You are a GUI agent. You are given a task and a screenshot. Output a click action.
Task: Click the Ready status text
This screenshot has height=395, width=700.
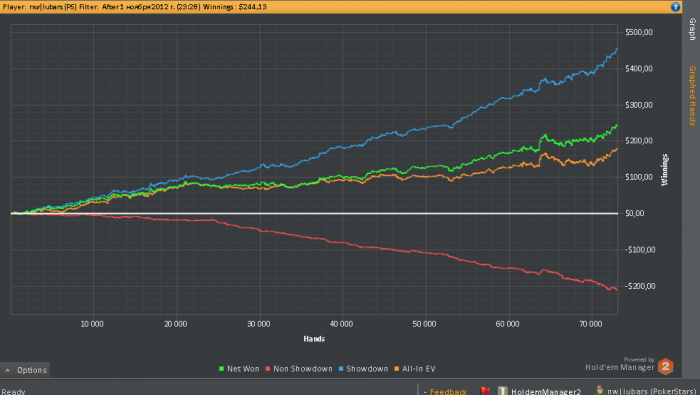(x=13, y=391)
